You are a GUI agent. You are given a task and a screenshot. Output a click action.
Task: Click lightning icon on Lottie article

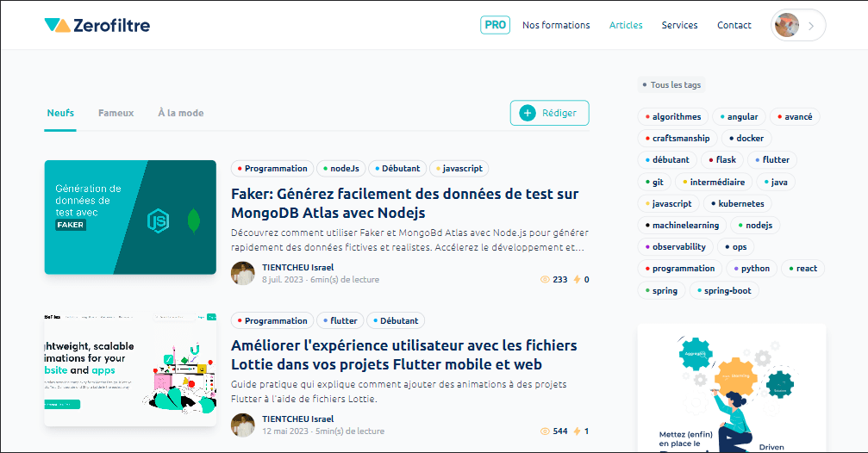(577, 431)
